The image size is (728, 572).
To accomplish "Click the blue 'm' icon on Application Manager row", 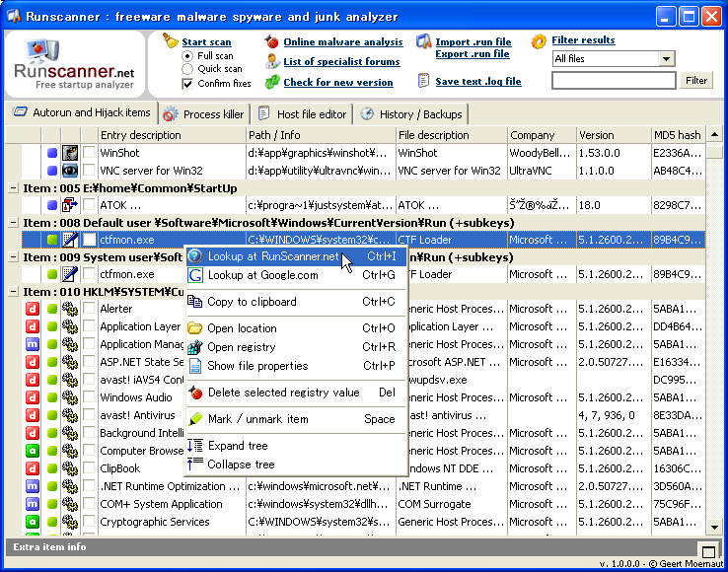I will pos(32,344).
